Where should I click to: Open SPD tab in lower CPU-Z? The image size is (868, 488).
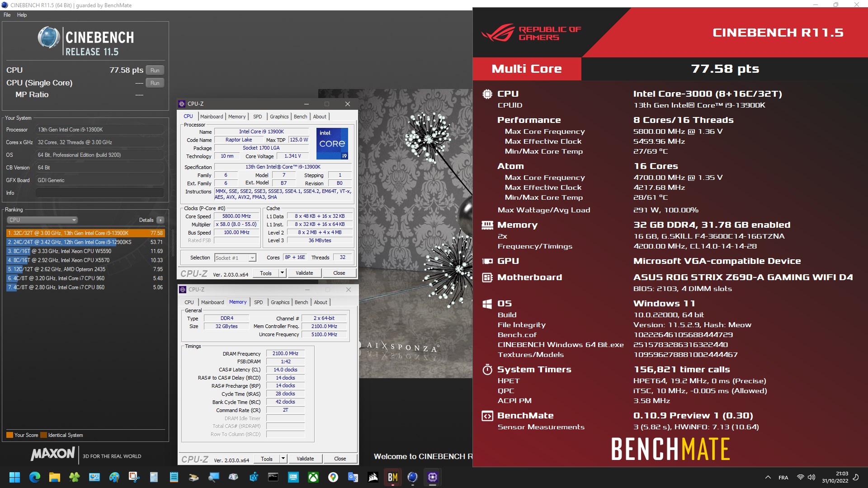(259, 302)
